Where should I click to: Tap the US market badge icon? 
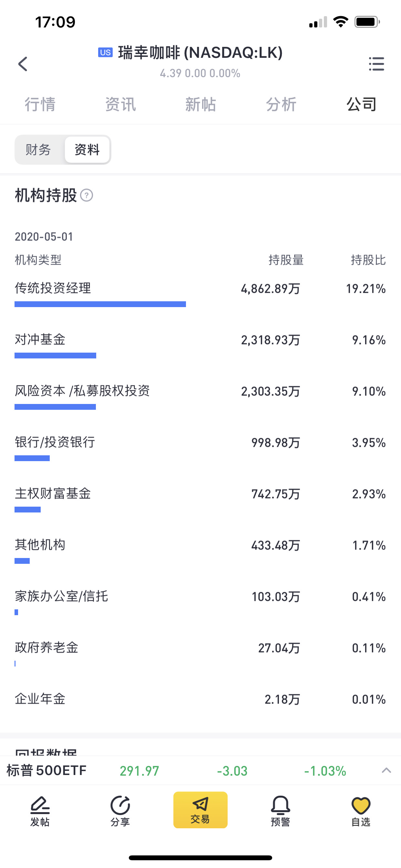pos(105,53)
